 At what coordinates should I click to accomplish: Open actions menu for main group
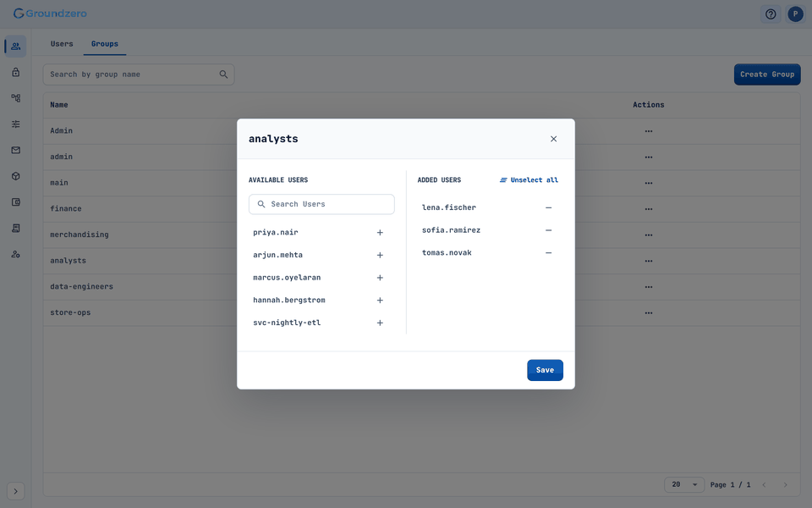[649, 183]
